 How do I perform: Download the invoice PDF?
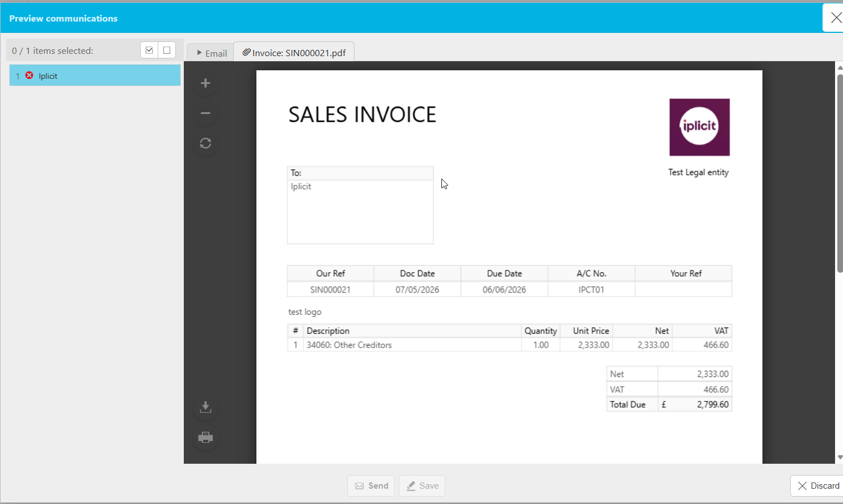click(205, 407)
